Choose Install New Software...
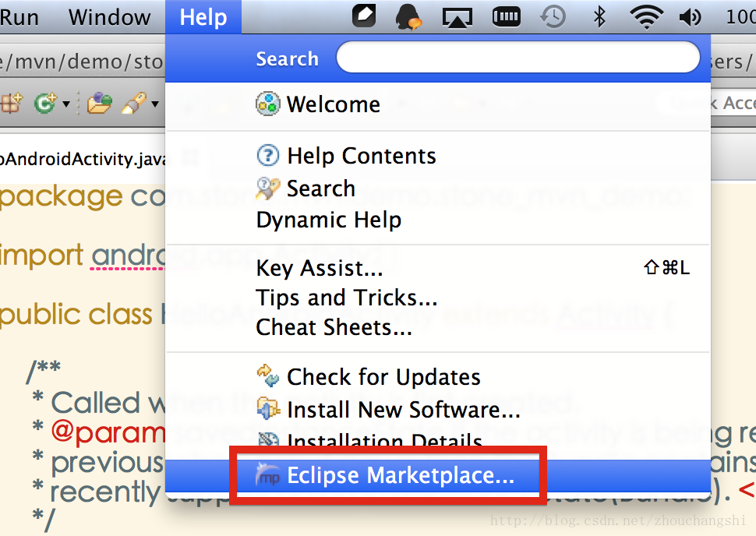 [438, 410]
